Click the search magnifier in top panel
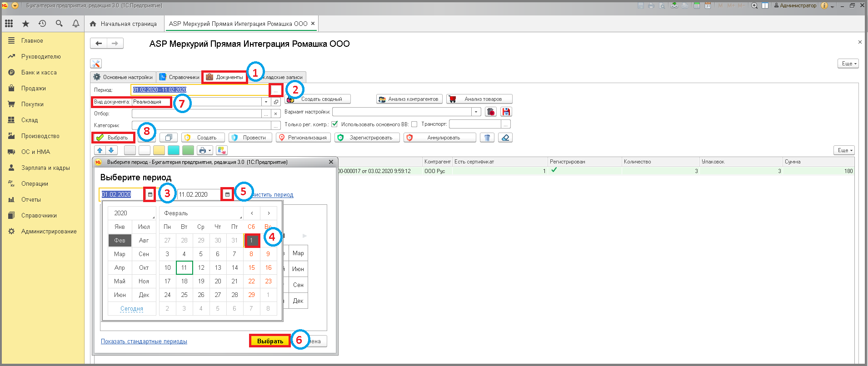 tap(59, 24)
